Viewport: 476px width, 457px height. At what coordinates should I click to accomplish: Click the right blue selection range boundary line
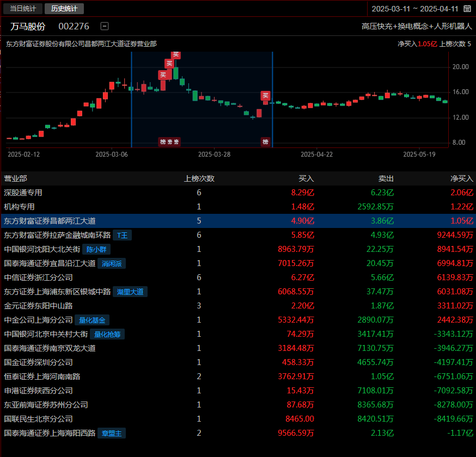[273, 100]
